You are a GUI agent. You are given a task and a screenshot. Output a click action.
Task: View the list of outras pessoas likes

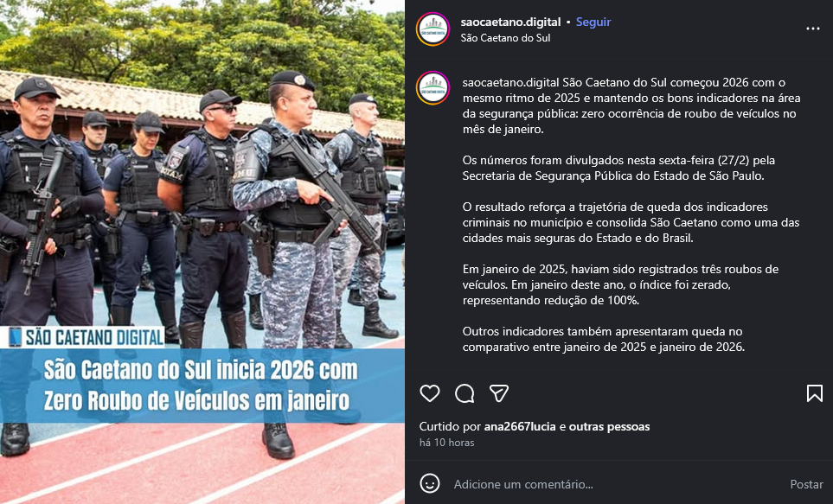(x=609, y=426)
